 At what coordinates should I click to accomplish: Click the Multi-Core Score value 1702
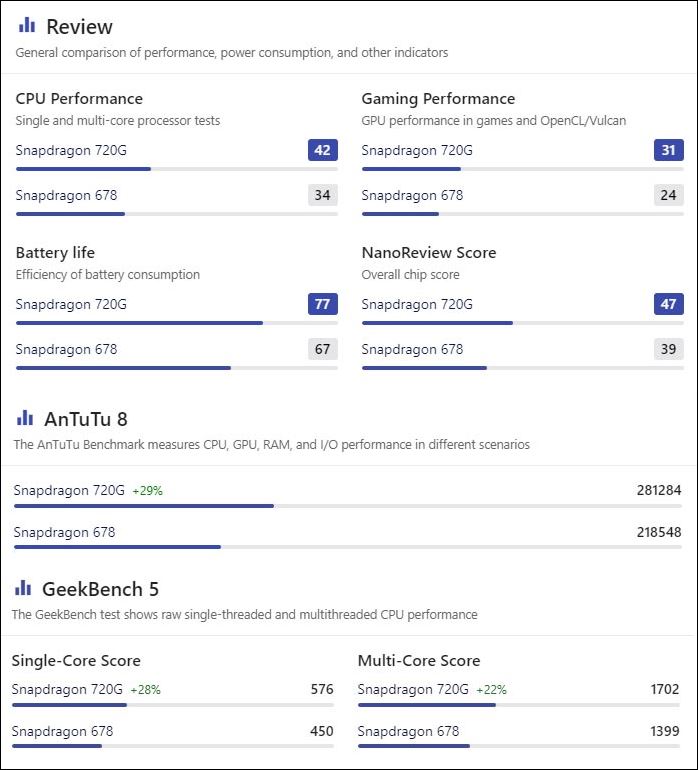(664, 689)
